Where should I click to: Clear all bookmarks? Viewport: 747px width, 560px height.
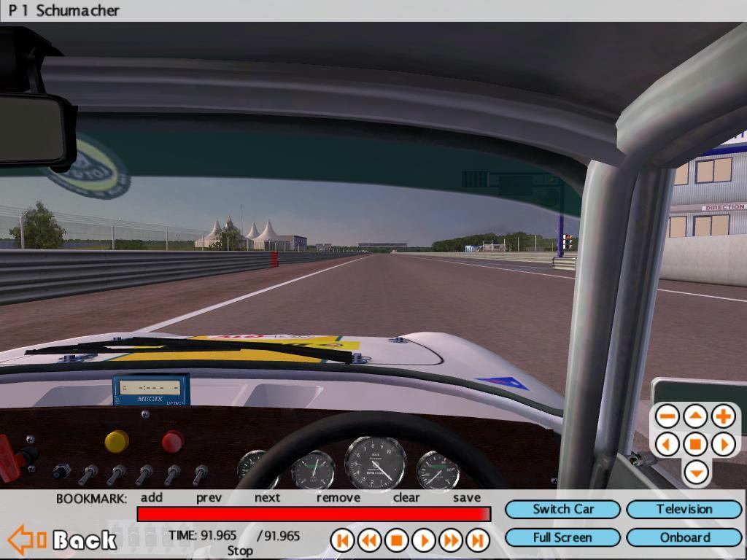point(406,497)
